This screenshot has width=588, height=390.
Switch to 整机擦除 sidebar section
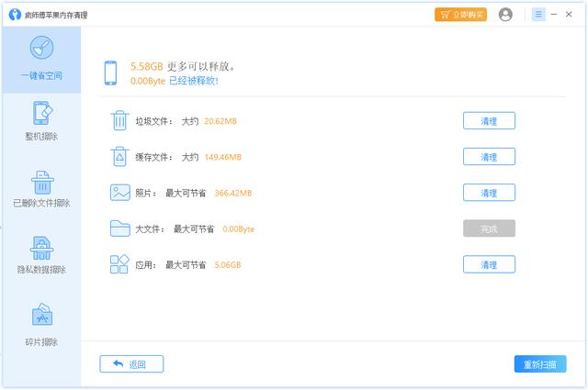[41, 121]
